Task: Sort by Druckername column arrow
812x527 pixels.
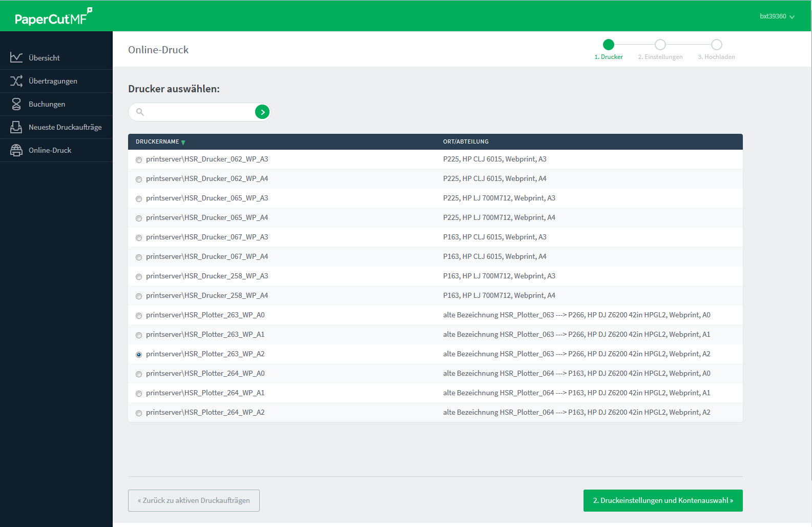Action: (x=183, y=142)
